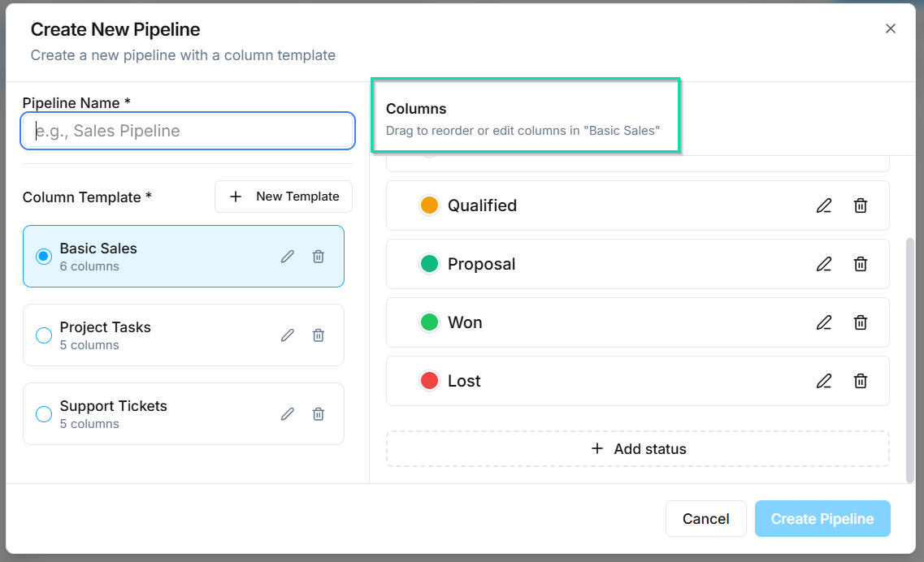Edit the Lost status column
Viewport: 924px width, 562px height.
824,381
